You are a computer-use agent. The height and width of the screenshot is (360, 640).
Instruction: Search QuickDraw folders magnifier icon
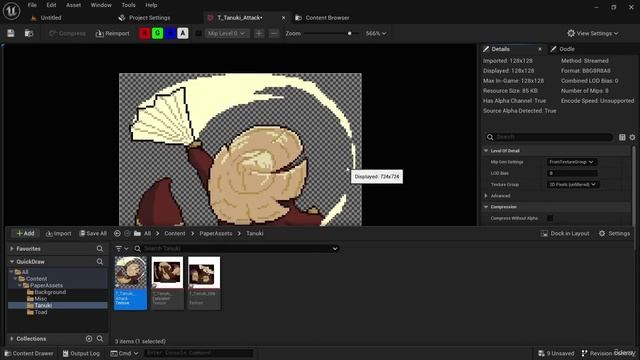[x=100, y=262]
